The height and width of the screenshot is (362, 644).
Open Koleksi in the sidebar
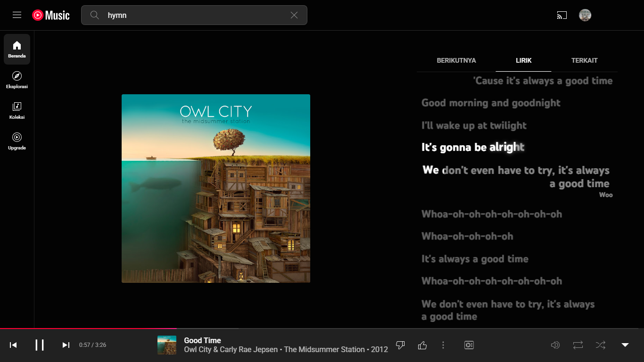click(x=17, y=110)
